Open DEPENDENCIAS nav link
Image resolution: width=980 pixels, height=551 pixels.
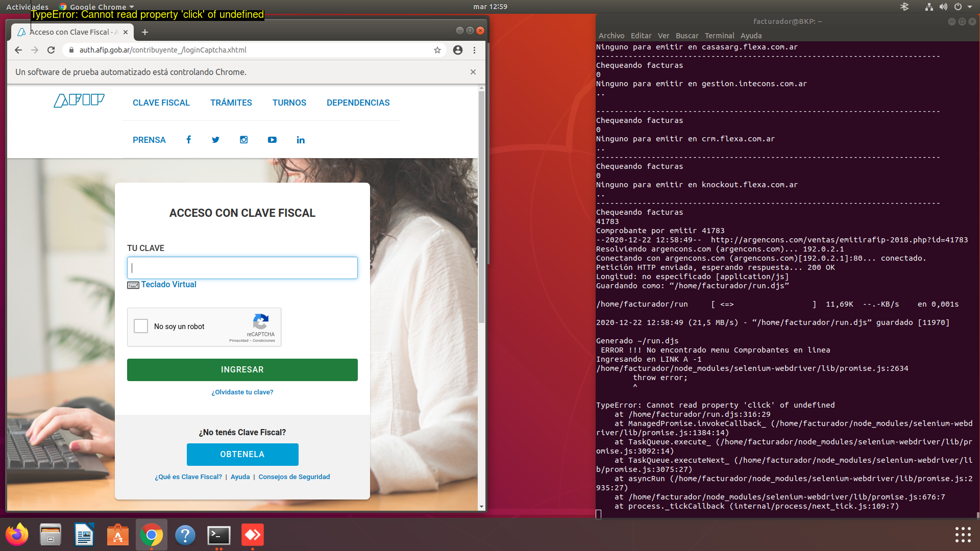358,103
